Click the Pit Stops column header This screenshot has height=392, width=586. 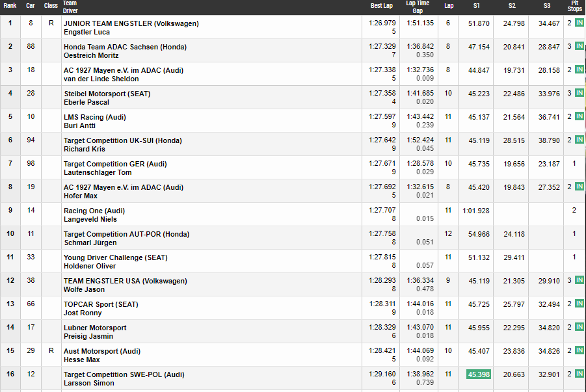click(x=575, y=6)
